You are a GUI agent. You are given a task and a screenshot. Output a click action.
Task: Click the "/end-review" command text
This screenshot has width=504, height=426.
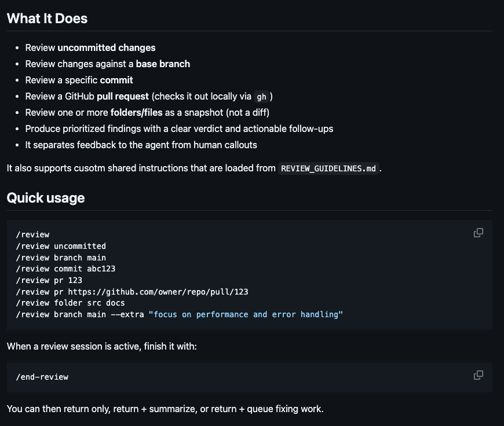(x=42, y=377)
